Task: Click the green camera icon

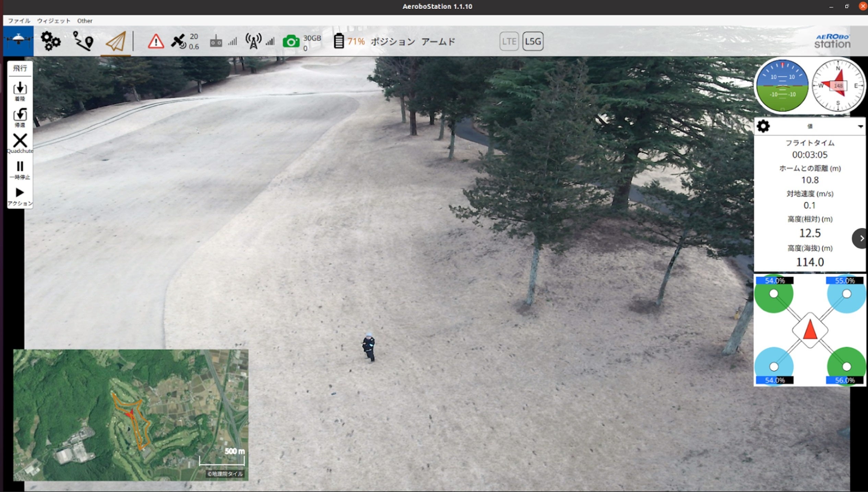Action: [291, 41]
